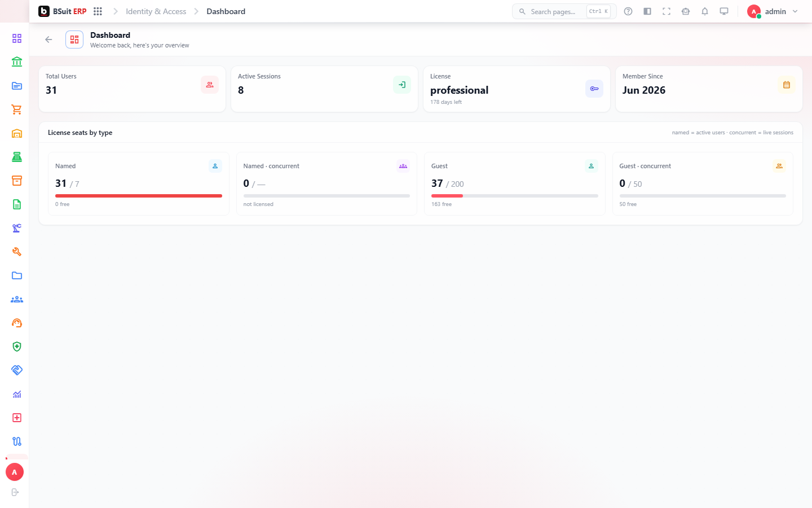The image size is (812, 508).
Task: Click the logout icon at sidebar bottom
Action: (x=15, y=492)
